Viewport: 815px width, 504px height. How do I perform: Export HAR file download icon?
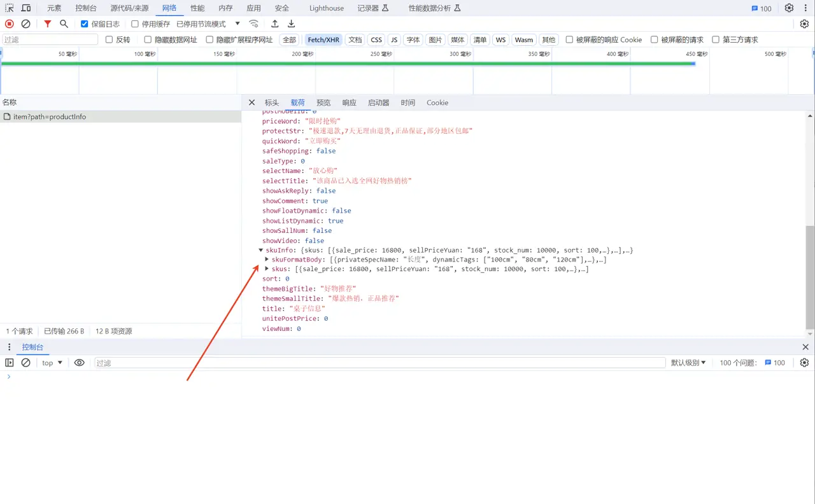(292, 24)
